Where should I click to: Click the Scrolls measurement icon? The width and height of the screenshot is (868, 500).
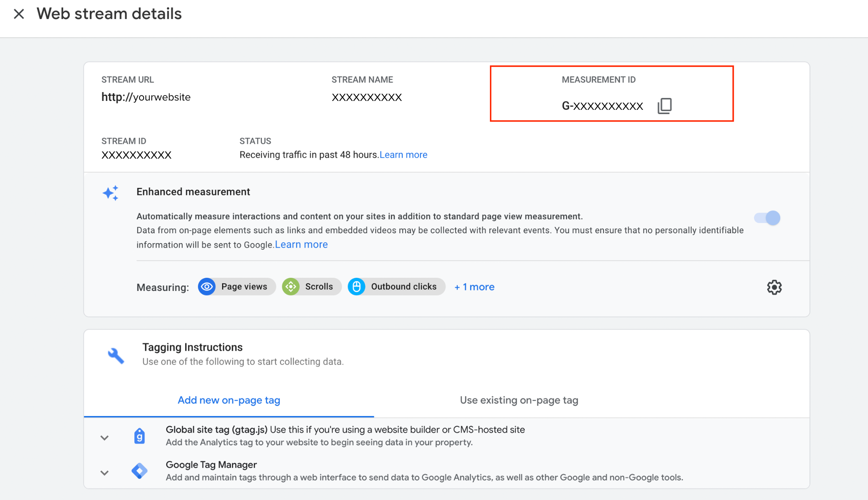tap(291, 286)
